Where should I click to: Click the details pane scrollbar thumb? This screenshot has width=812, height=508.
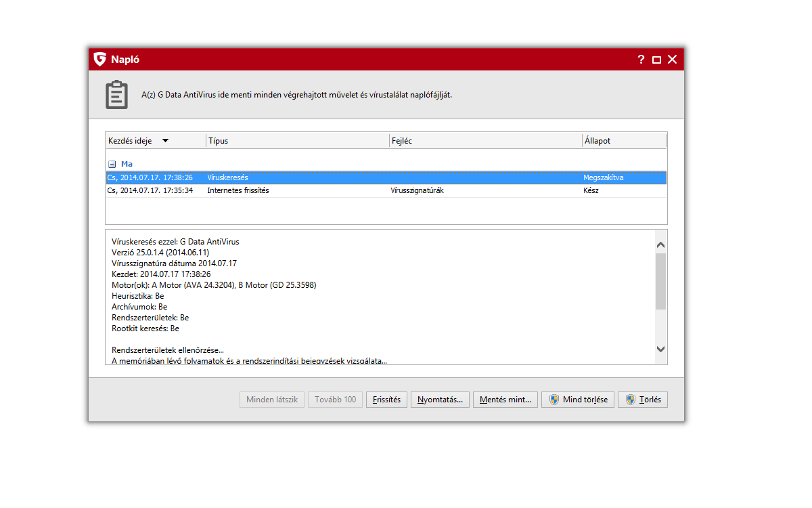pyautogui.click(x=661, y=282)
